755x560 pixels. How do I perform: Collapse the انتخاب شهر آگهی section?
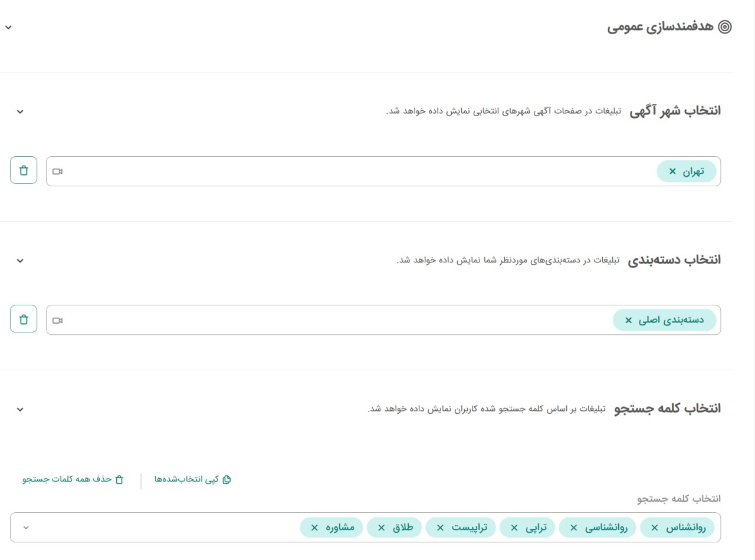(19, 111)
